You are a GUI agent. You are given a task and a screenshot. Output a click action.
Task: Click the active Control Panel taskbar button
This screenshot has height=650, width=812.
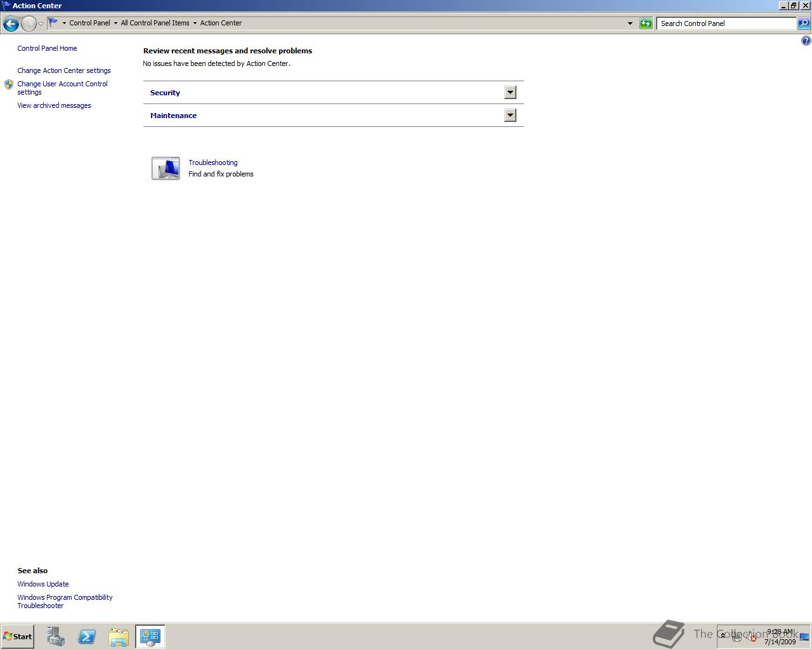pyautogui.click(x=150, y=637)
